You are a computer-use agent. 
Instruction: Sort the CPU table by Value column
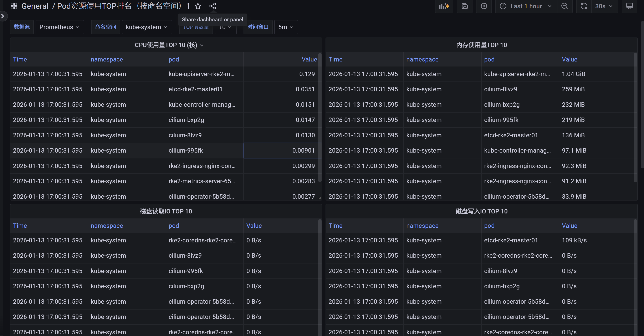point(309,59)
